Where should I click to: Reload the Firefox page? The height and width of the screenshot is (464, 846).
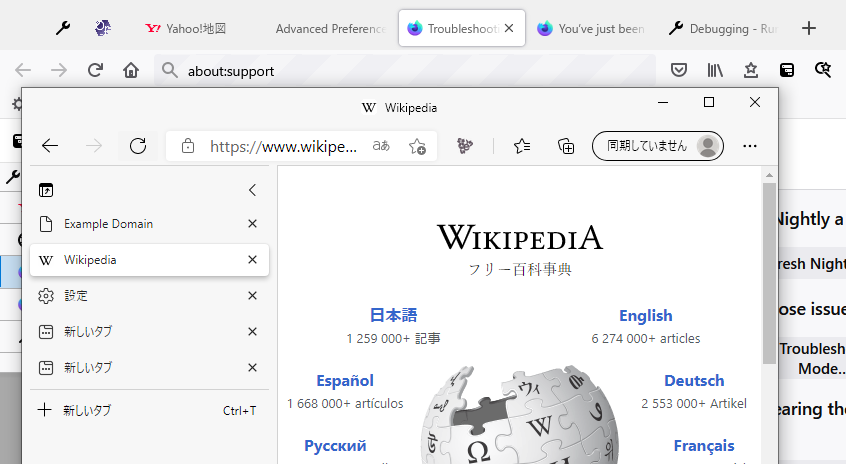pos(95,70)
